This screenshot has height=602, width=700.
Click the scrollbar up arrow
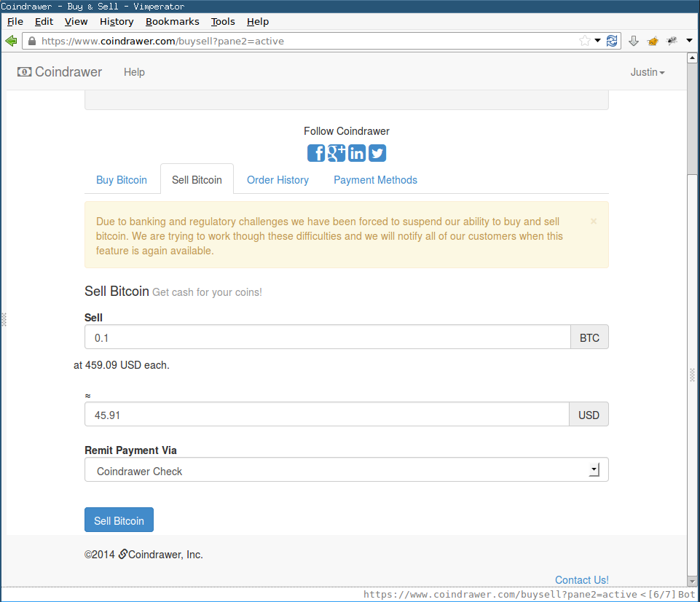pos(693,58)
